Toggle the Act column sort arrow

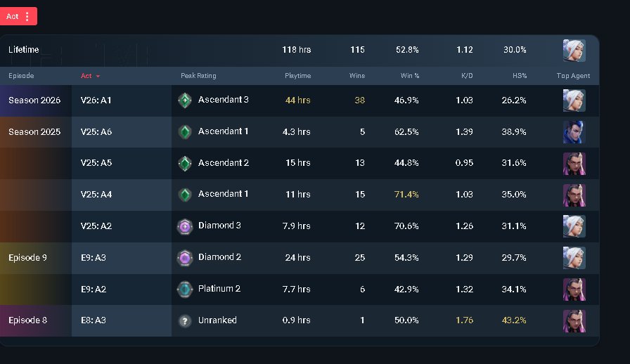click(x=98, y=76)
